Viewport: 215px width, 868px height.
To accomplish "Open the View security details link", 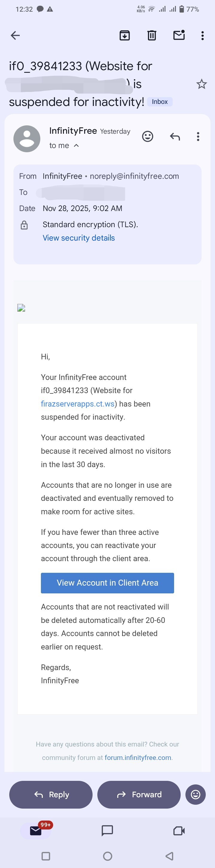I will 79,238.
